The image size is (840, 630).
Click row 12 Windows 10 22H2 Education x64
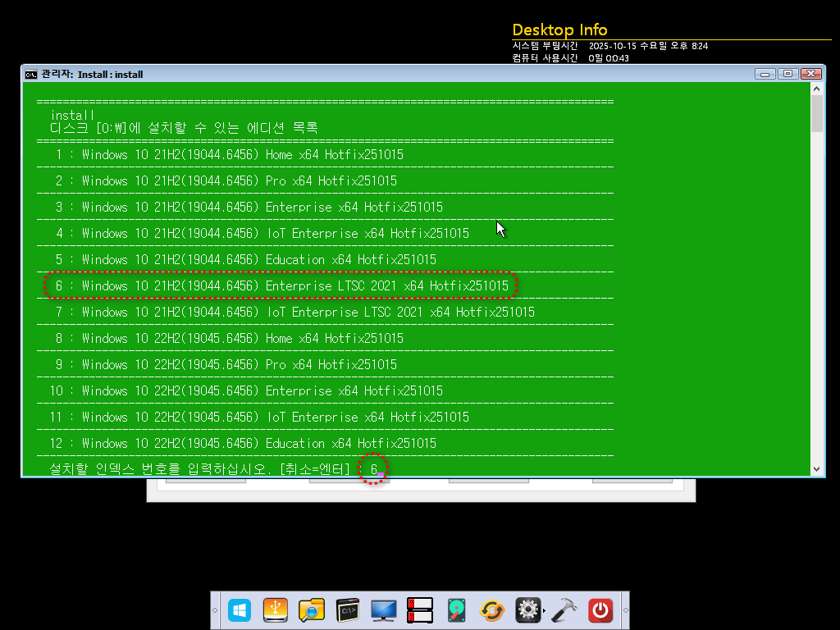[243, 444]
